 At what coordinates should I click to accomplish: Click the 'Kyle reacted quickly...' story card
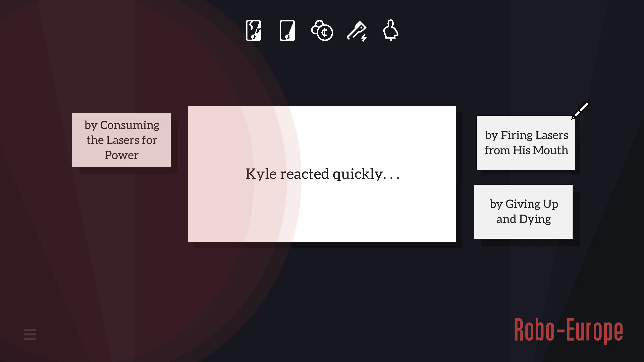[322, 174]
